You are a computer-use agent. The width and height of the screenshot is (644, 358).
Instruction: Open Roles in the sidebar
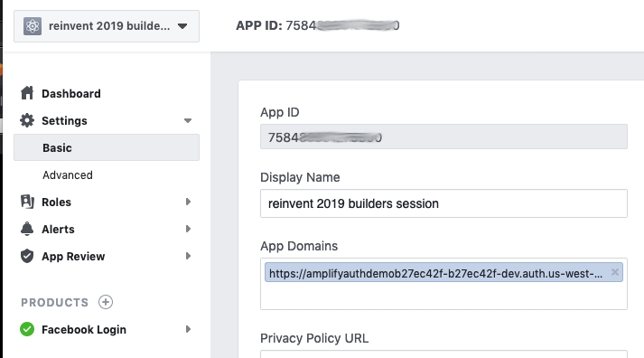pos(56,203)
